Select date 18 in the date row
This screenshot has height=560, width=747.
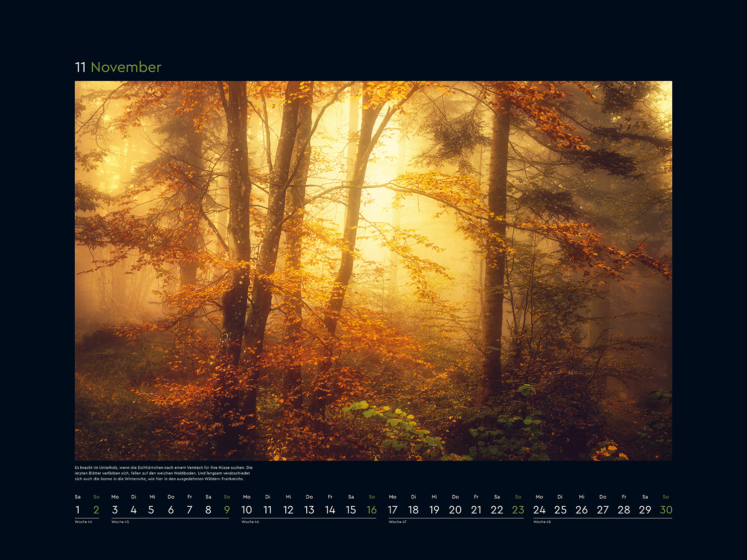[413, 510]
